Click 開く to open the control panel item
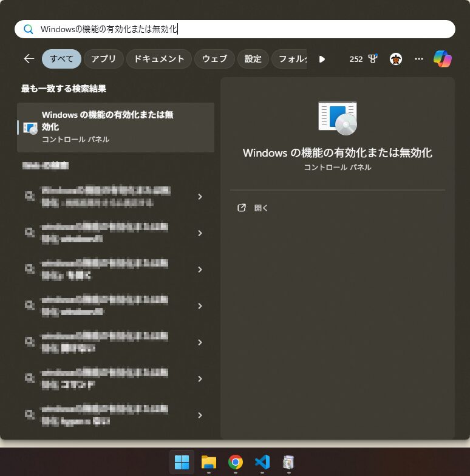470x476 pixels. click(261, 208)
